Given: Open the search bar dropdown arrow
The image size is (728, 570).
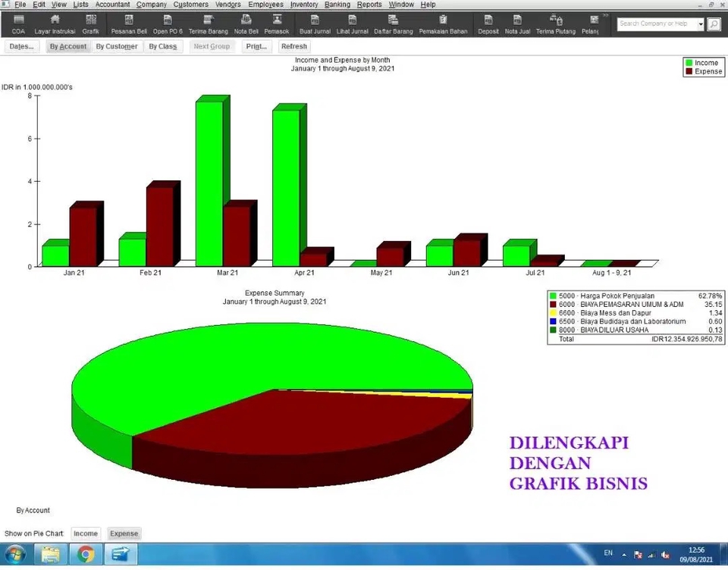Looking at the screenshot, I should point(701,23).
